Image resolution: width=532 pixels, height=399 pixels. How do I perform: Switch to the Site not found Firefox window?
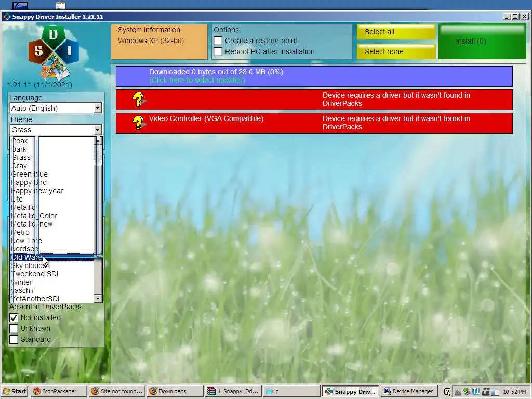point(117,391)
